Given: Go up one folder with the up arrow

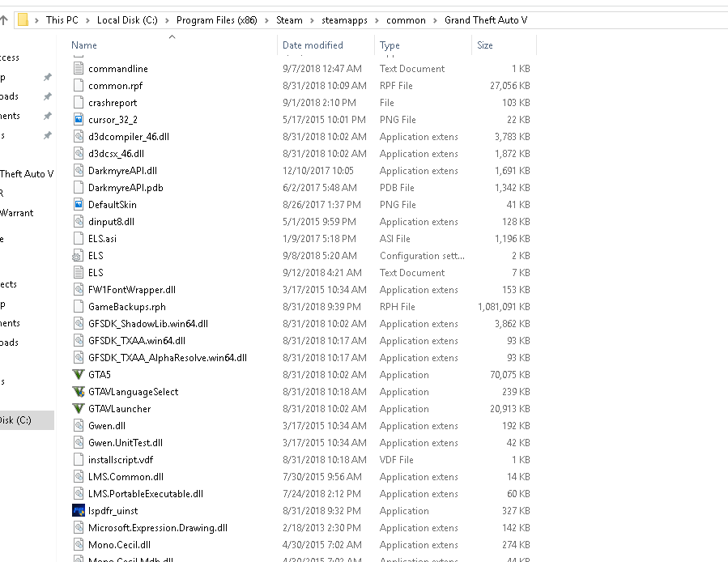Looking at the screenshot, I should [x=4, y=20].
